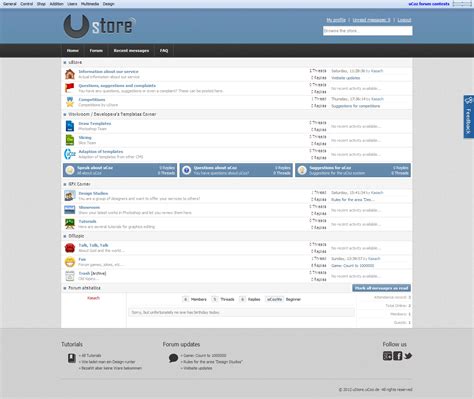This screenshot has width=474, height=399.
Task: Open the Google Plus icon under Follow us
Action: 387,356
